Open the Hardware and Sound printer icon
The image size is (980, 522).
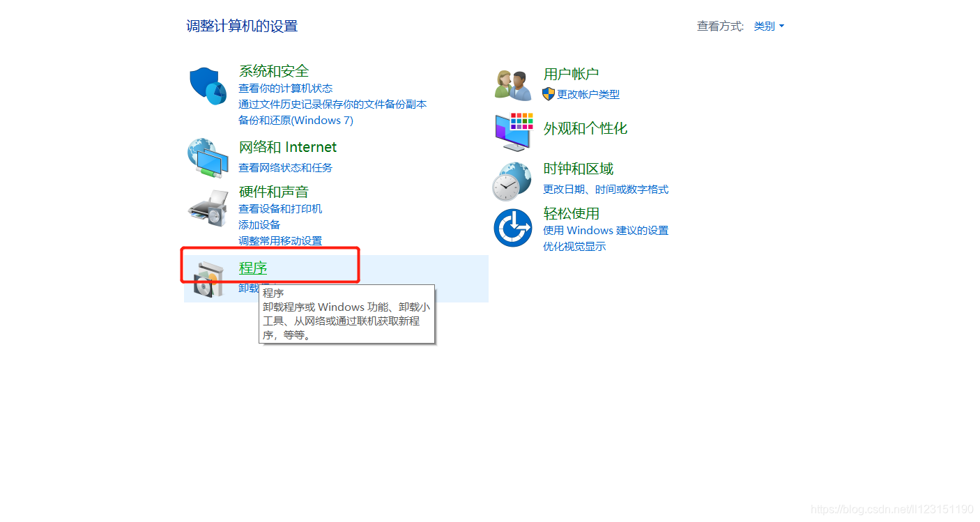[208, 208]
